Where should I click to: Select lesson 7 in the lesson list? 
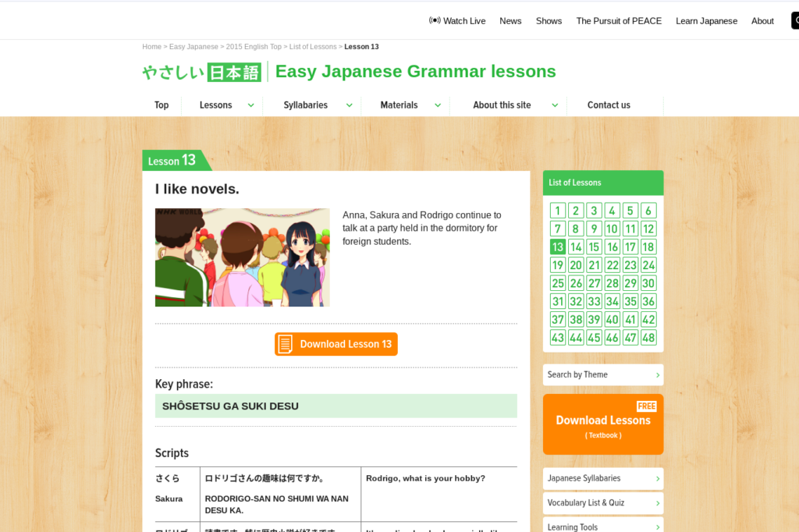point(557,229)
